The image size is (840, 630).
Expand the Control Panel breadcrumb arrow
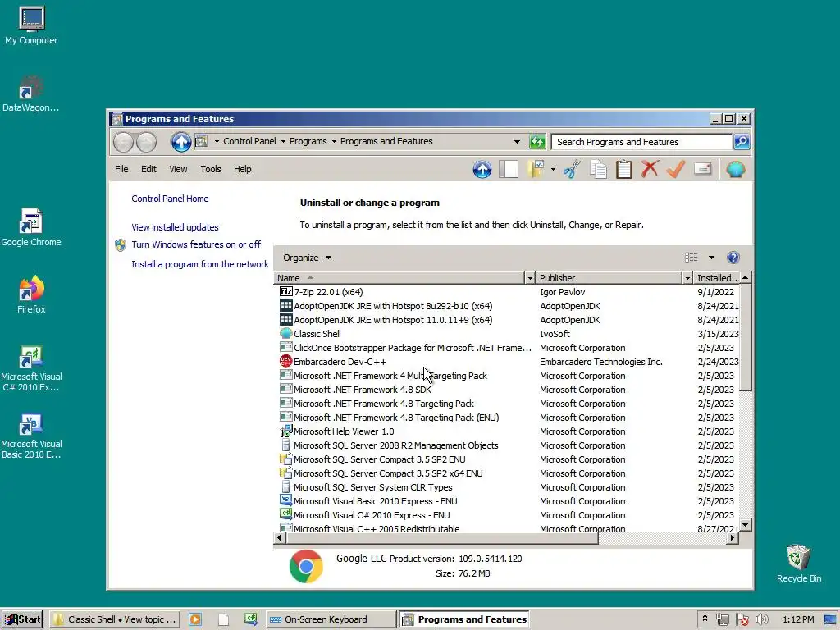(x=283, y=141)
